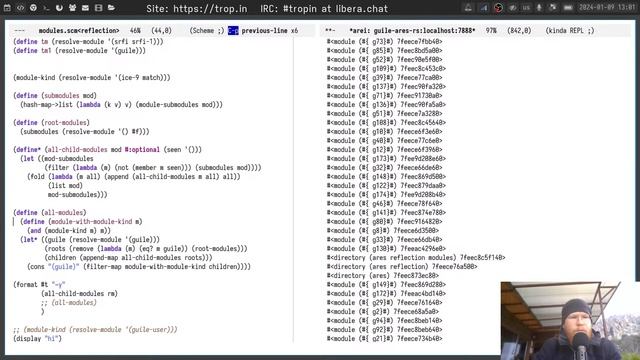Viewport: 640px width, 360px height.
Task: Click the 'Site: https://trop.in' text
Action: pos(197,9)
